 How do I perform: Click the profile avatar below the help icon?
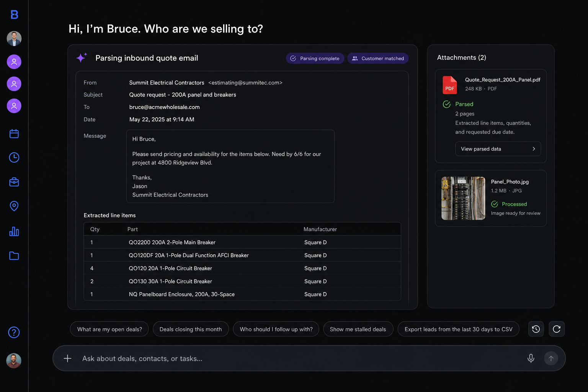pos(14,361)
